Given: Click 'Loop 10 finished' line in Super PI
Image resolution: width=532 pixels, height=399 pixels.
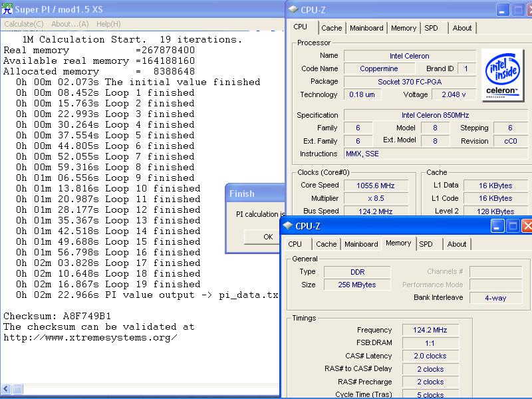Looking at the screenshot, I should [108, 188].
